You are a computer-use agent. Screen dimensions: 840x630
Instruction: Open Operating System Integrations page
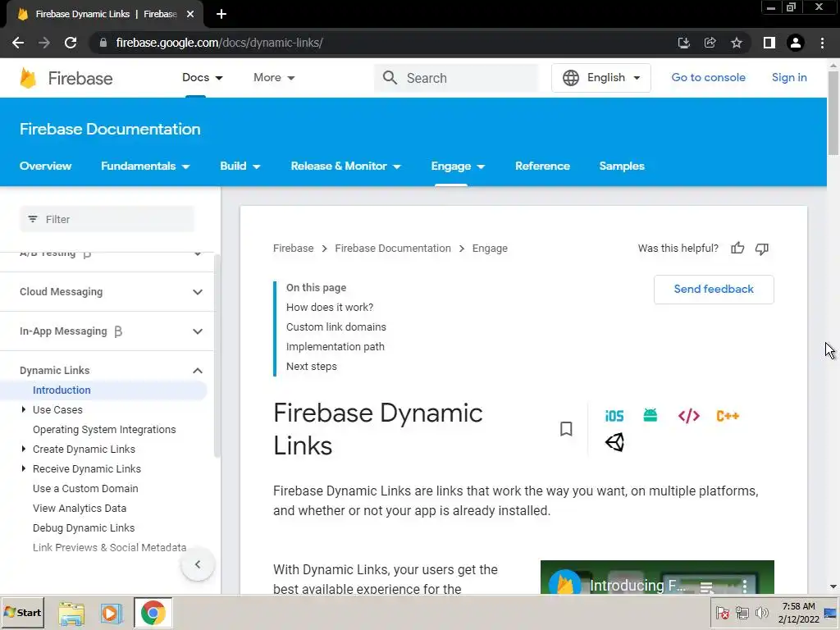point(104,430)
